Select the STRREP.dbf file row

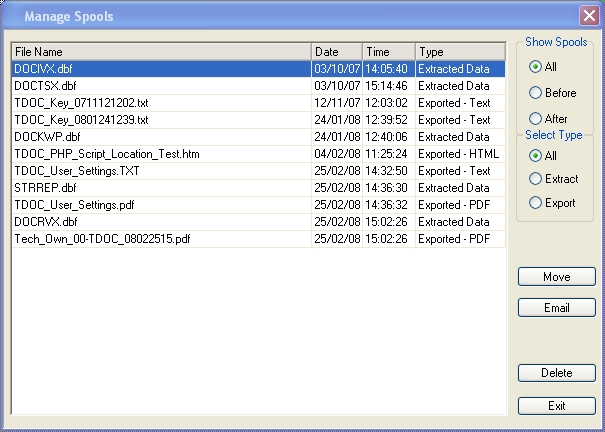pyautogui.click(x=259, y=188)
